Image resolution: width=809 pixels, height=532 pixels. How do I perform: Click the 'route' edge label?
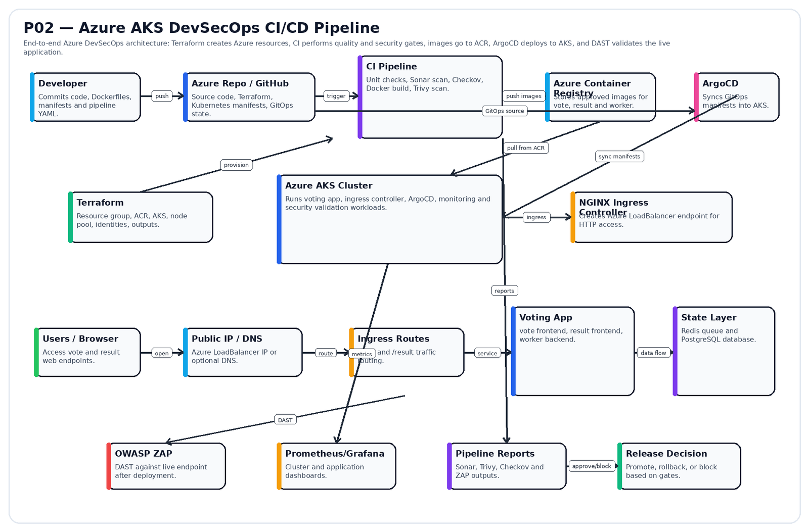tap(326, 353)
